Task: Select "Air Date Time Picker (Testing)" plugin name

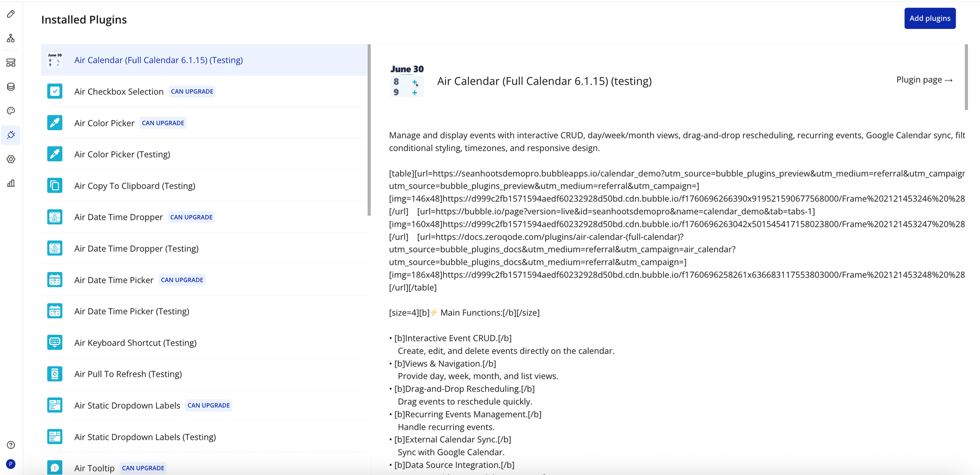Action: point(132,311)
